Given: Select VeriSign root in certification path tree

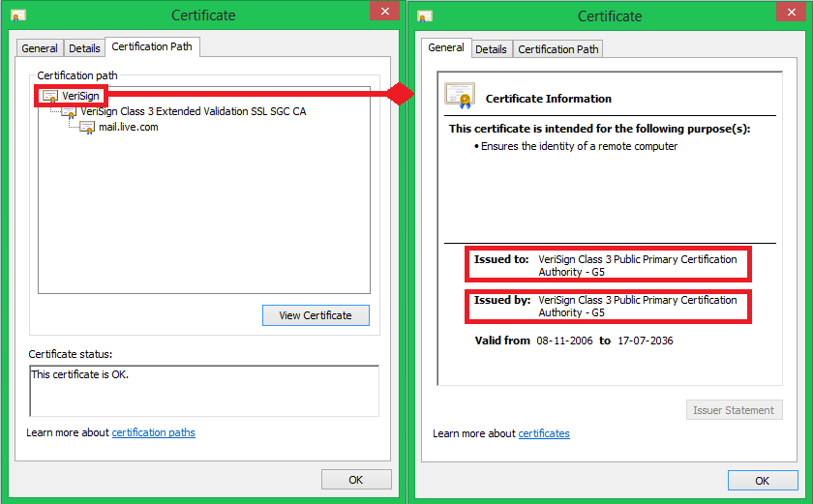Looking at the screenshot, I should 80,96.
